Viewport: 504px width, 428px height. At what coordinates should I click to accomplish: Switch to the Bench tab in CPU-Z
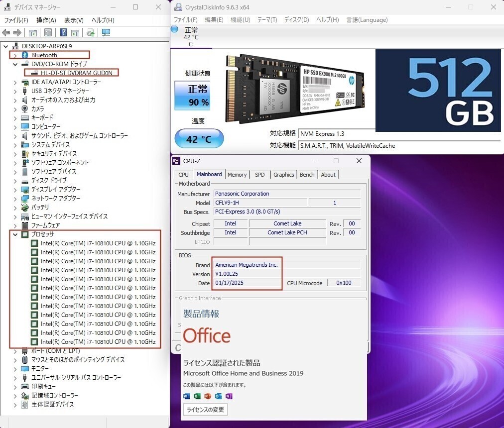tap(307, 175)
